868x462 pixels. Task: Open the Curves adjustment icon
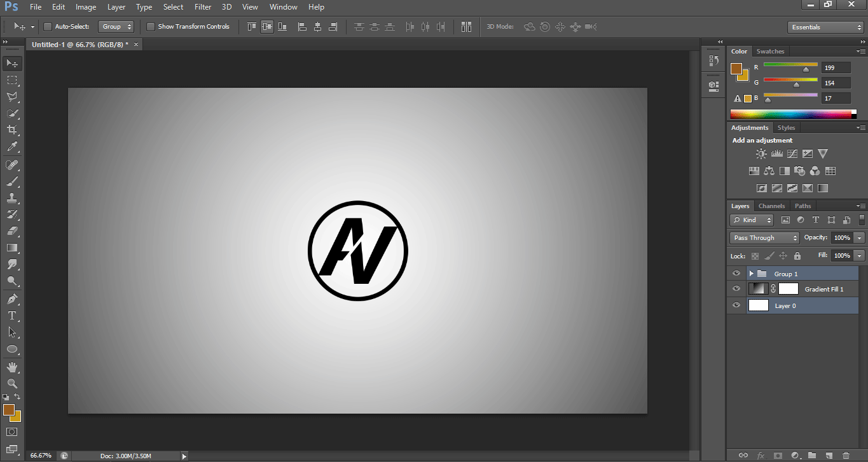click(x=792, y=153)
